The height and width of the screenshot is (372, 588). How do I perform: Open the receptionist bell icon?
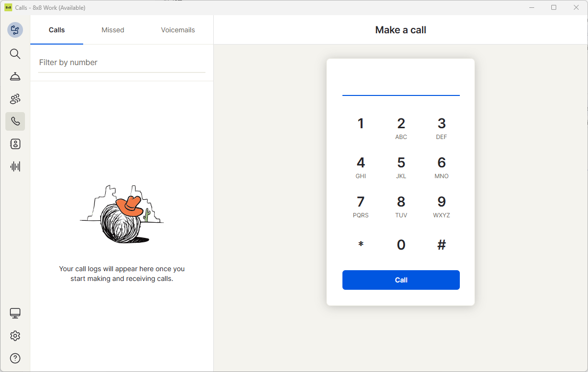[15, 76]
